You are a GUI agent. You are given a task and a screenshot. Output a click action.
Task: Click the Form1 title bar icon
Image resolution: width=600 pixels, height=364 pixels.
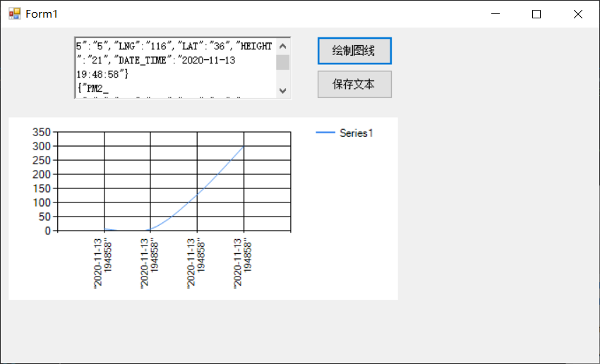[15, 14]
